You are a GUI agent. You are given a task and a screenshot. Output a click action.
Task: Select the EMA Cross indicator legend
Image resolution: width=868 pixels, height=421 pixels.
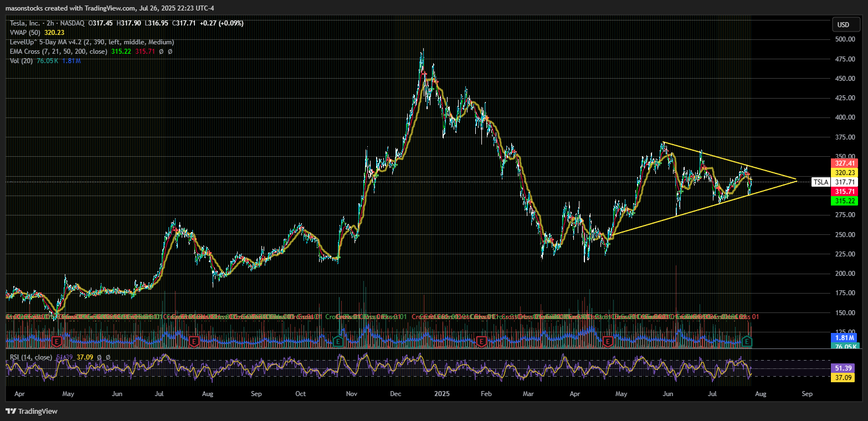pyautogui.click(x=59, y=52)
